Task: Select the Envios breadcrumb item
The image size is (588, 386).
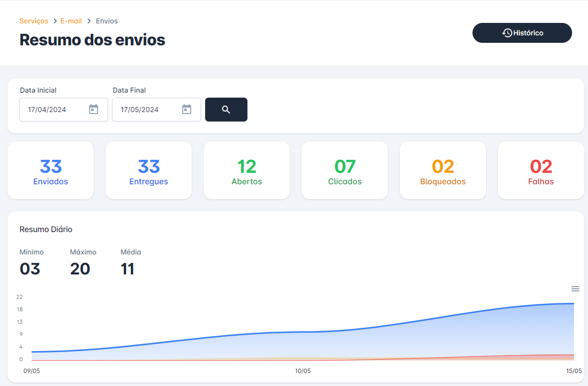Action: coord(107,21)
